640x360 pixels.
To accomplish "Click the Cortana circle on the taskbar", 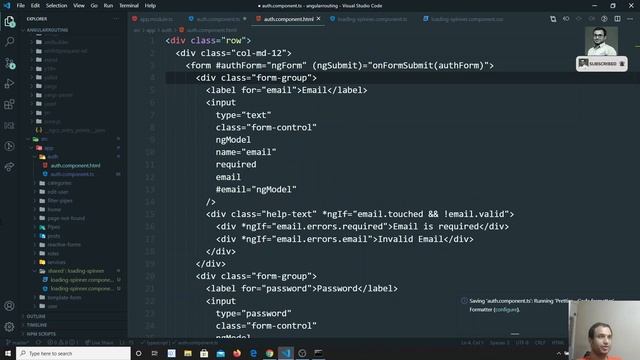I will pyautogui.click(x=138, y=353).
